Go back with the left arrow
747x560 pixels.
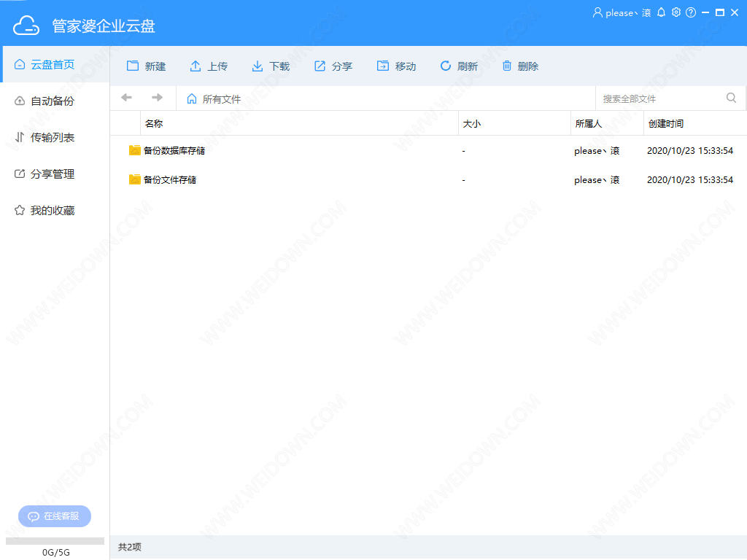(127, 98)
